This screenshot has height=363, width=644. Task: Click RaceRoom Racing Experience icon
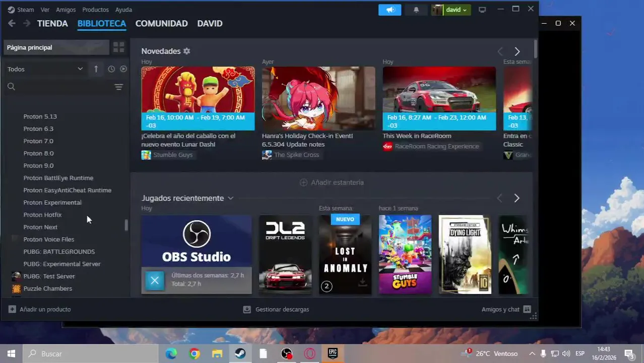(388, 146)
